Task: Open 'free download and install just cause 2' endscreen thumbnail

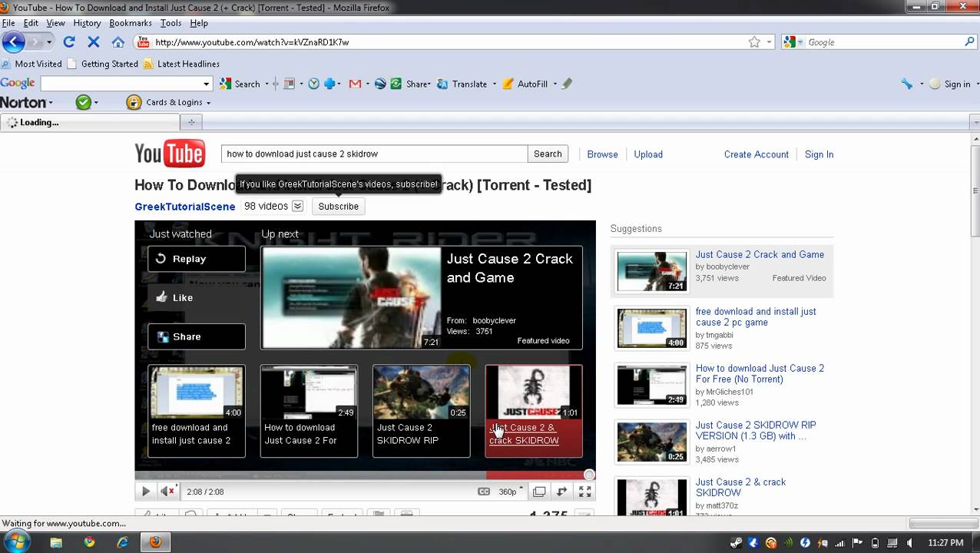Action: pyautogui.click(x=197, y=411)
